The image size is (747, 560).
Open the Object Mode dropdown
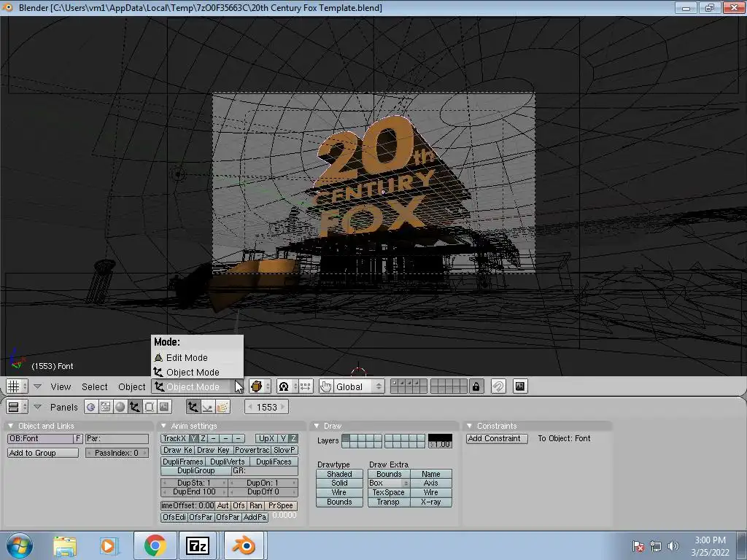pos(199,386)
